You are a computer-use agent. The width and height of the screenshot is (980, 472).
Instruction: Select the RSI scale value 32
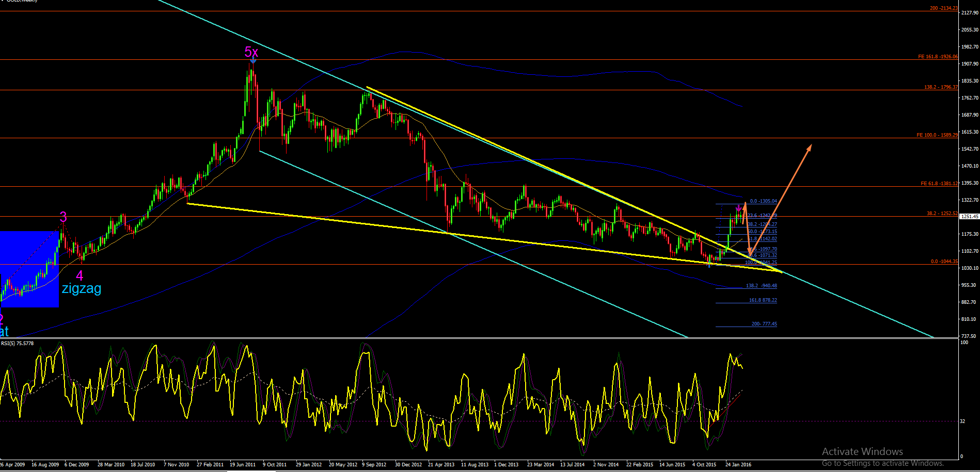point(962,421)
